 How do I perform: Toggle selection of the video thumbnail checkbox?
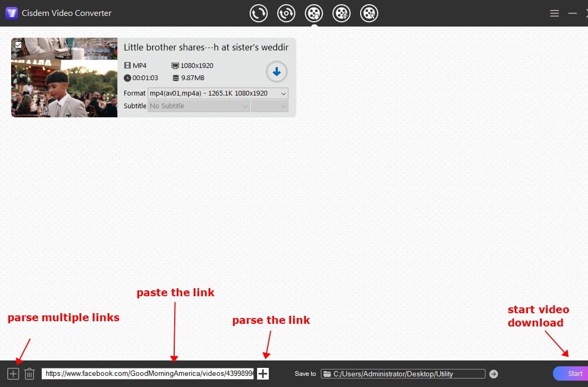(x=19, y=45)
